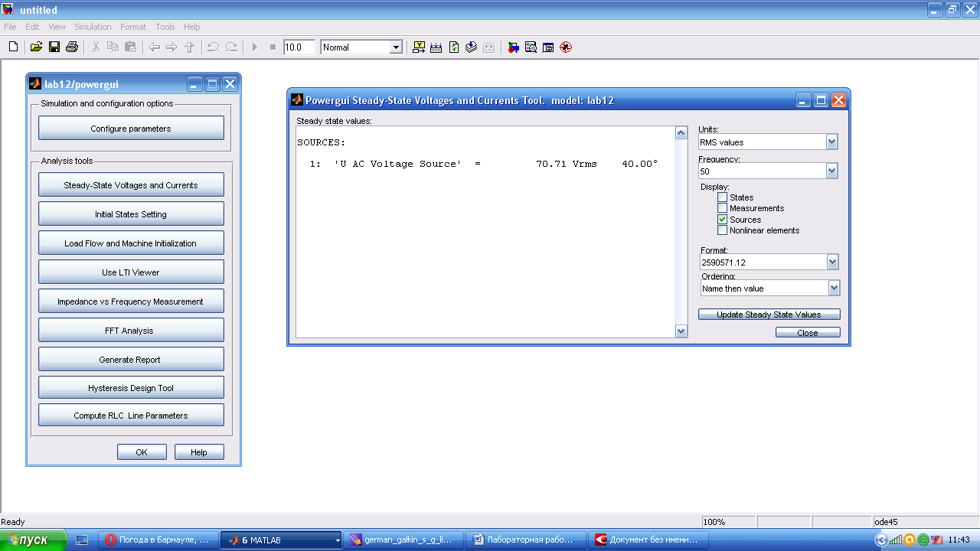Switch to Лабораторная работа taskbar item
The width and height of the screenshot is (980, 551).
pyautogui.click(x=525, y=540)
